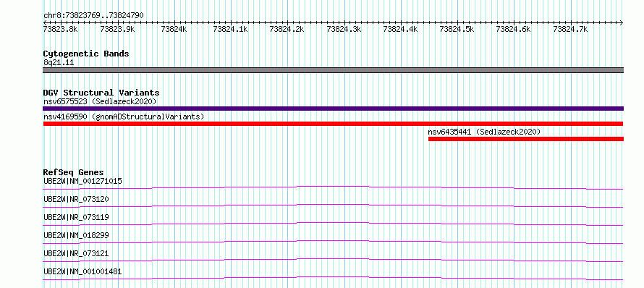Open the UBE2W|NR_073120 transcript label
The image size is (644, 288).
pos(76,199)
